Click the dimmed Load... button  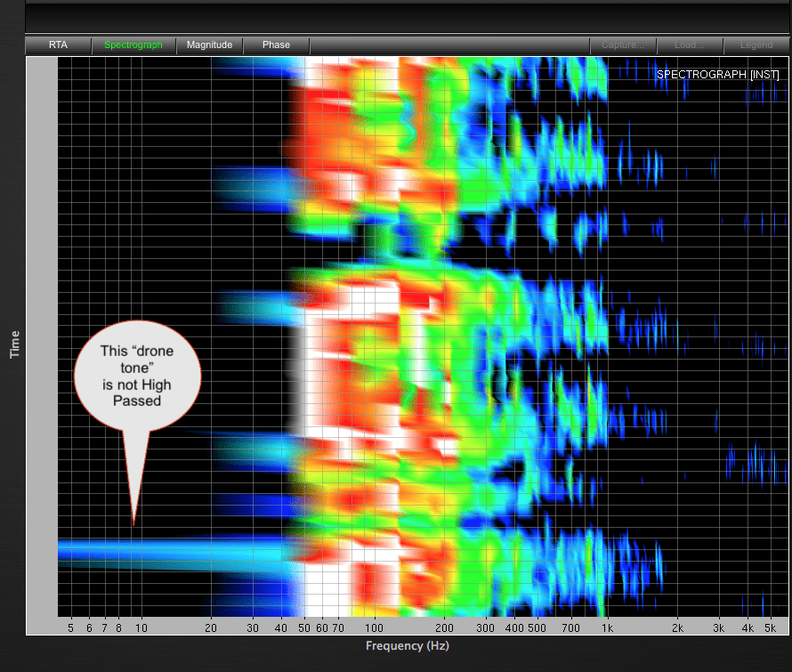coord(690,45)
